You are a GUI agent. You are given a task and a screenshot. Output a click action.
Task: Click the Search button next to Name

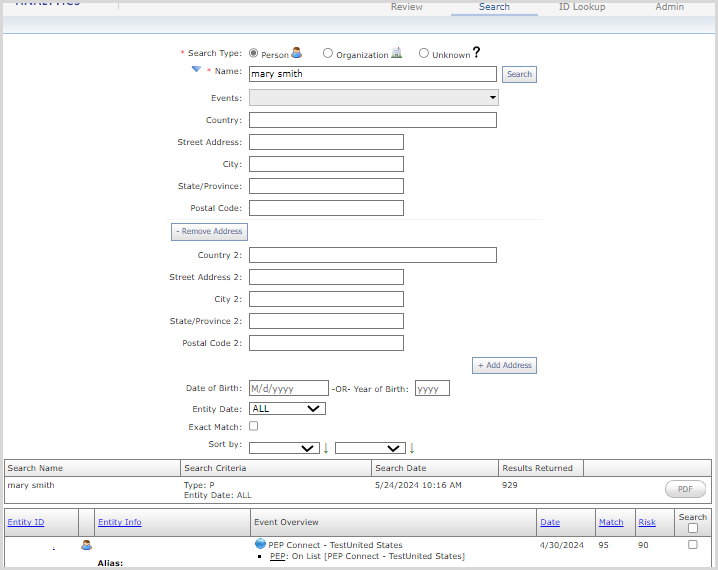[x=519, y=74]
